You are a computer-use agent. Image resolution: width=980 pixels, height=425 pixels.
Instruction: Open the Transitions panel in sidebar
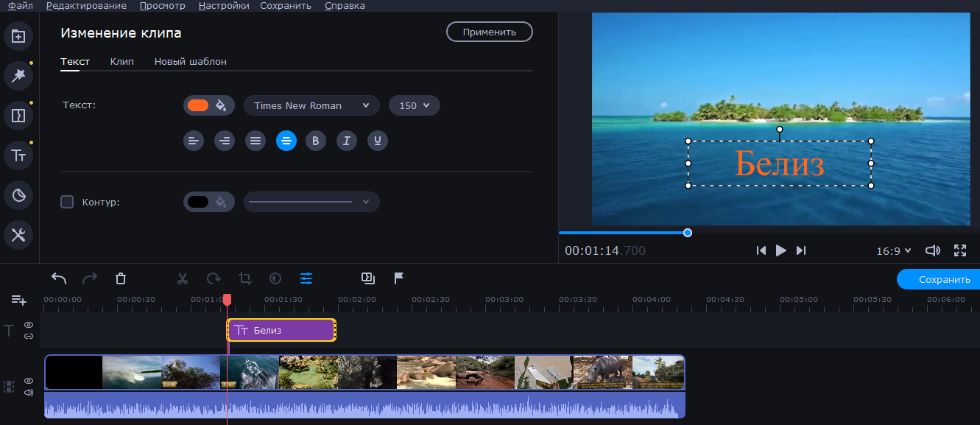(18, 115)
